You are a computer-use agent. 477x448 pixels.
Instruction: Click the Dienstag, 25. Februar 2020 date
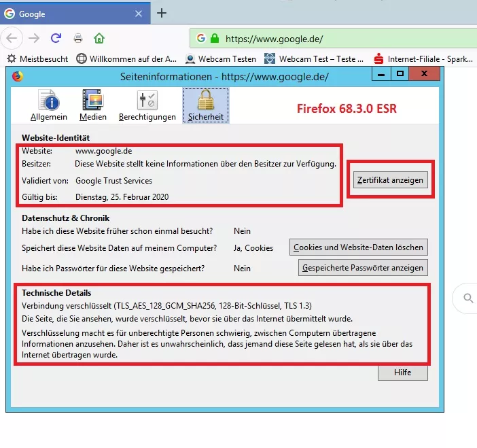(x=122, y=197)
